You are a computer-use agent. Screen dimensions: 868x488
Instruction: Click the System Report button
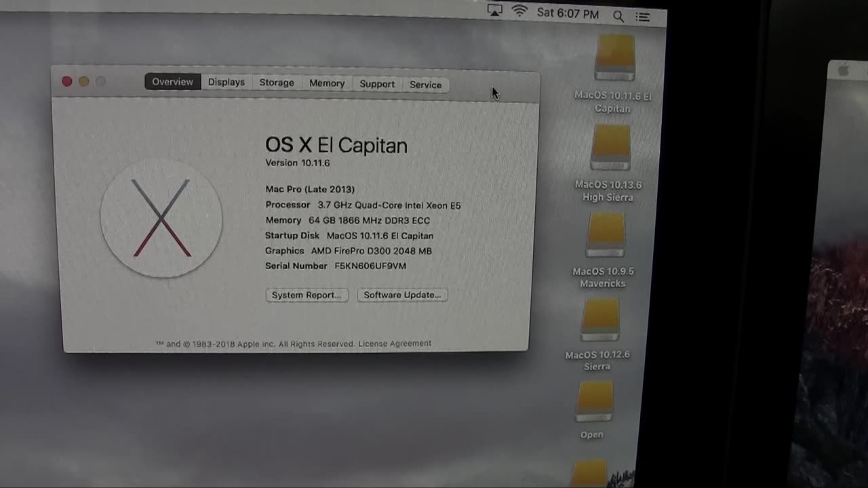(307, 295)
